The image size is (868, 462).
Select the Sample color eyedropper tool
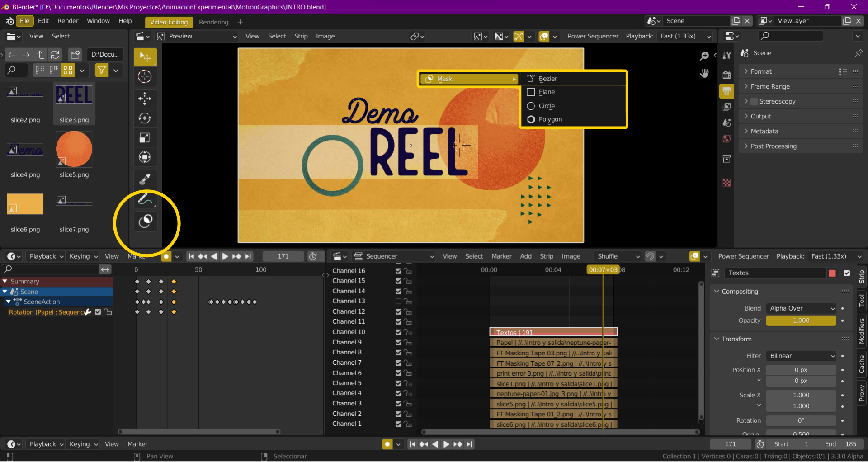(145, 179)
